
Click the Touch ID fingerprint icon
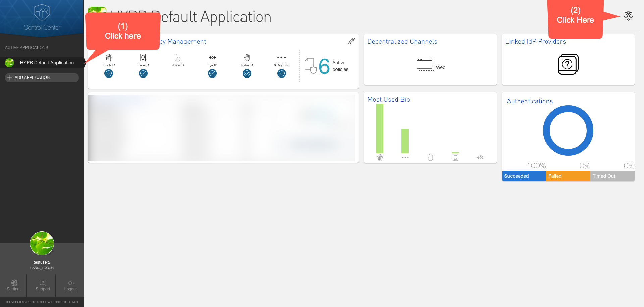(x=108, y=57)
